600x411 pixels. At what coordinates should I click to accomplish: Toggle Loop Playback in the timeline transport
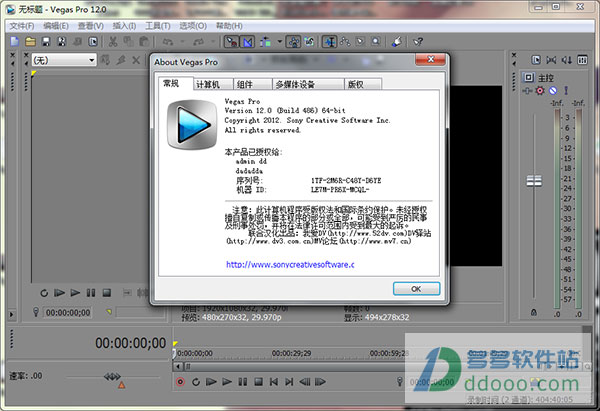pyautogui.click(x=196, y=382)
